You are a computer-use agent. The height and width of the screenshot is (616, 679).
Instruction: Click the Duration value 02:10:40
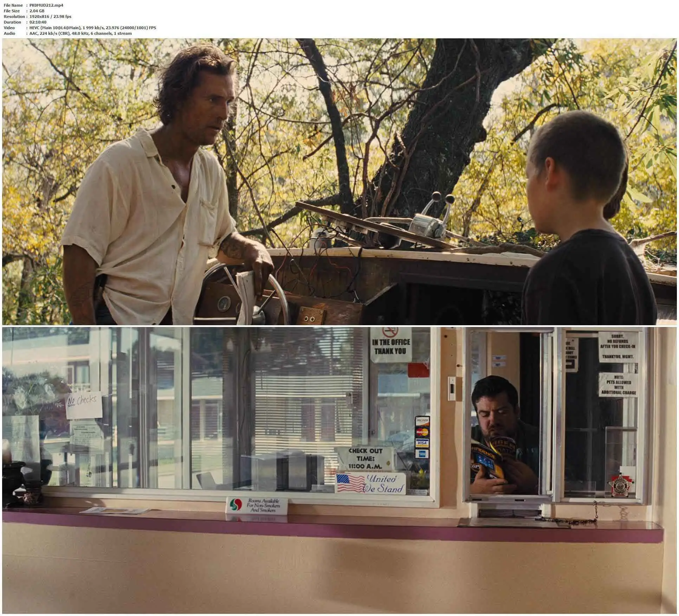38,22
